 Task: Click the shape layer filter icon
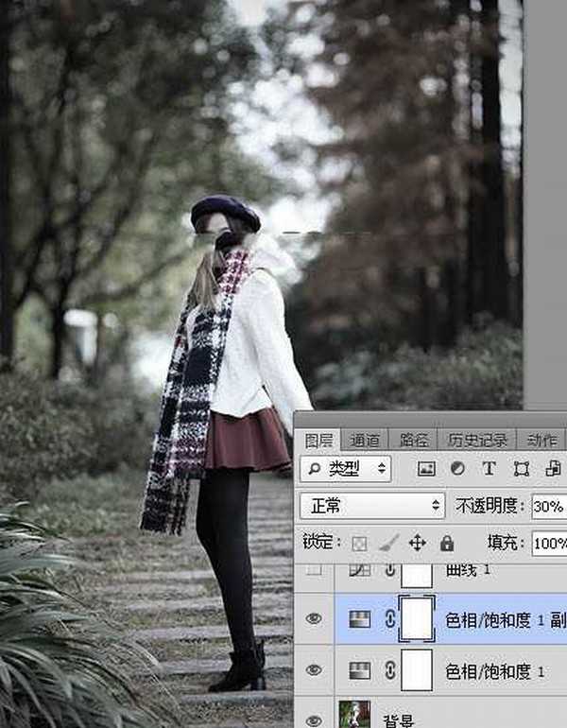[x=521, y=468]
